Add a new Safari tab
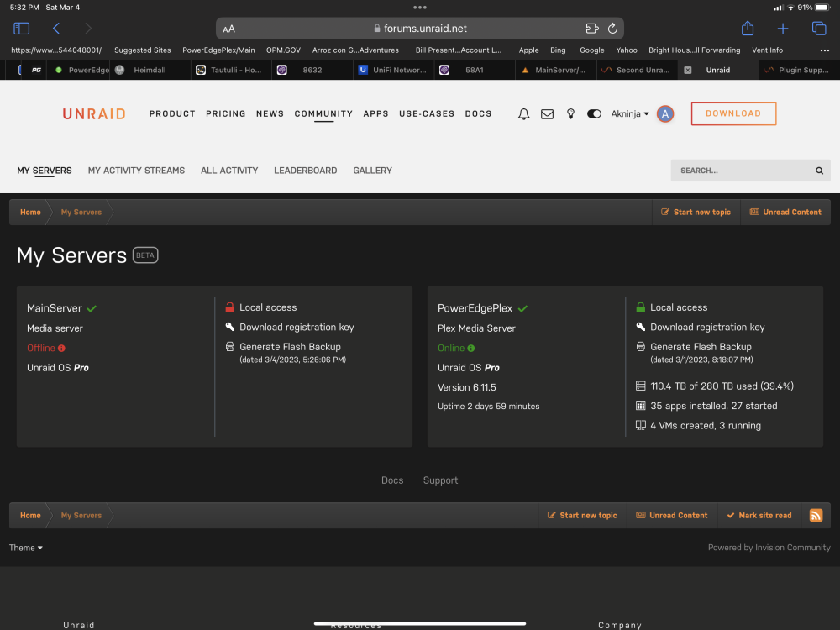Image resolution: width=840 pixels, height=630 pixels. tap(783, 29)
